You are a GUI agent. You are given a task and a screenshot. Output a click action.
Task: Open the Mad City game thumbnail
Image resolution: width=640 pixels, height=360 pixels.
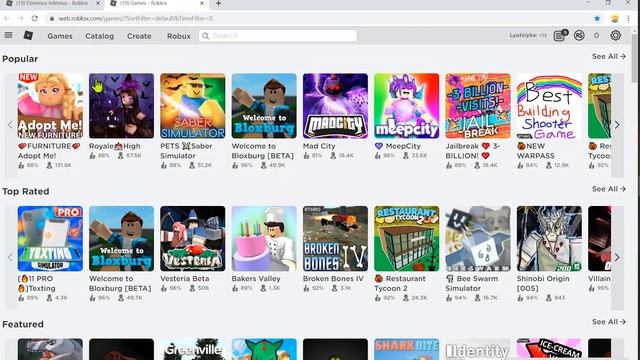(x=335, y=106)
